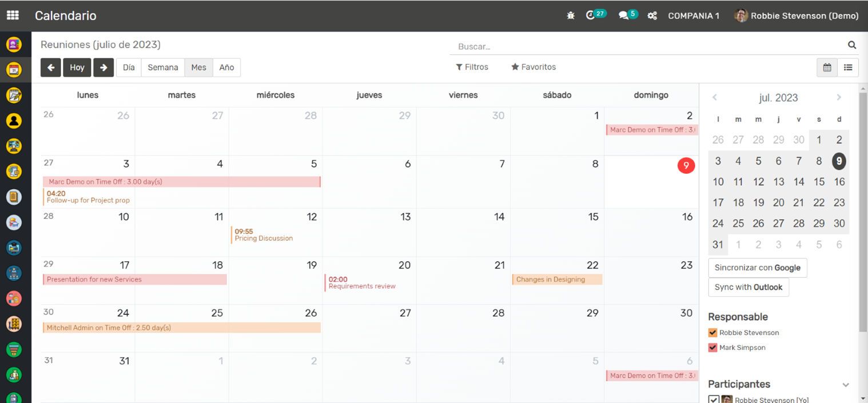Uncheck Robbie Stevenson under Responsable

[712, 333]
